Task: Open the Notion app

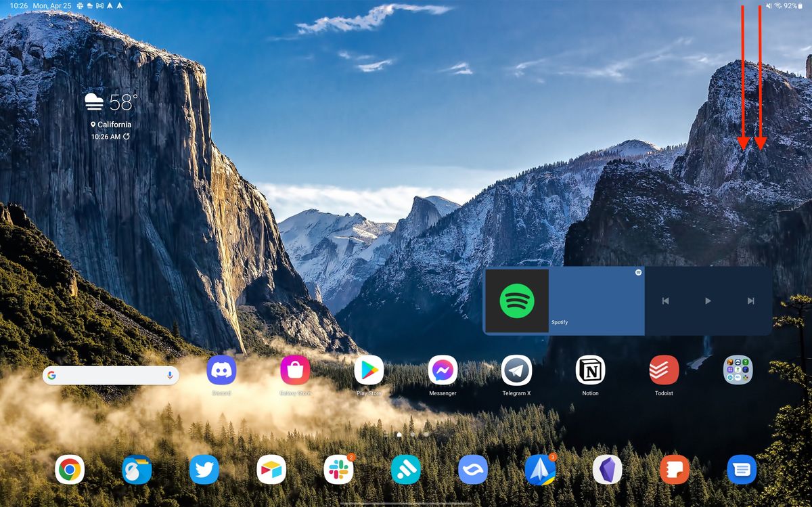Action: pyautogui.click(x=589, y=371)
